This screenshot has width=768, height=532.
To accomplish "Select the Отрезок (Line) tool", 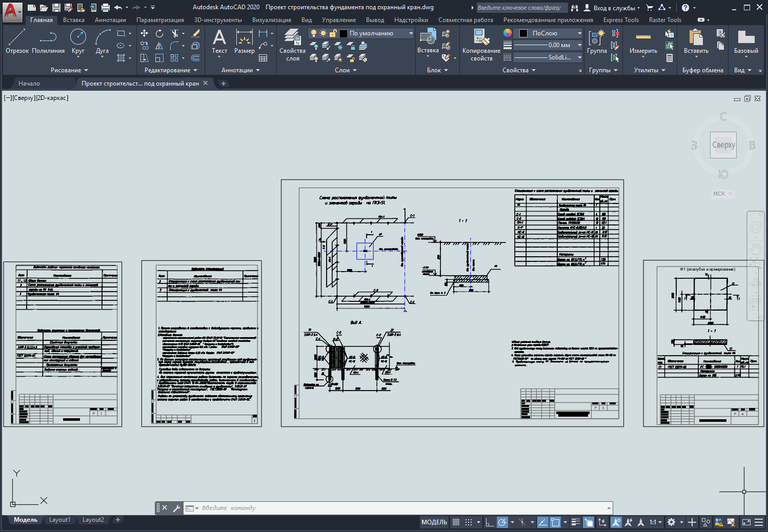I will click(17, 42).
